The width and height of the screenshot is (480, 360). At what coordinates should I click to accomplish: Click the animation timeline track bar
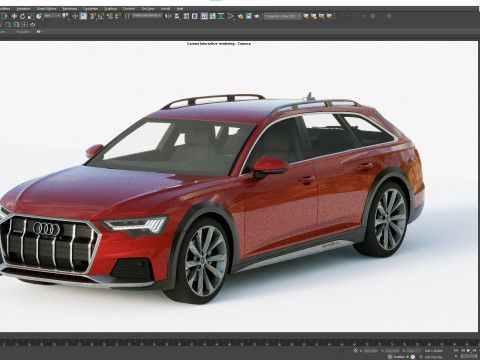click(240, 342)
